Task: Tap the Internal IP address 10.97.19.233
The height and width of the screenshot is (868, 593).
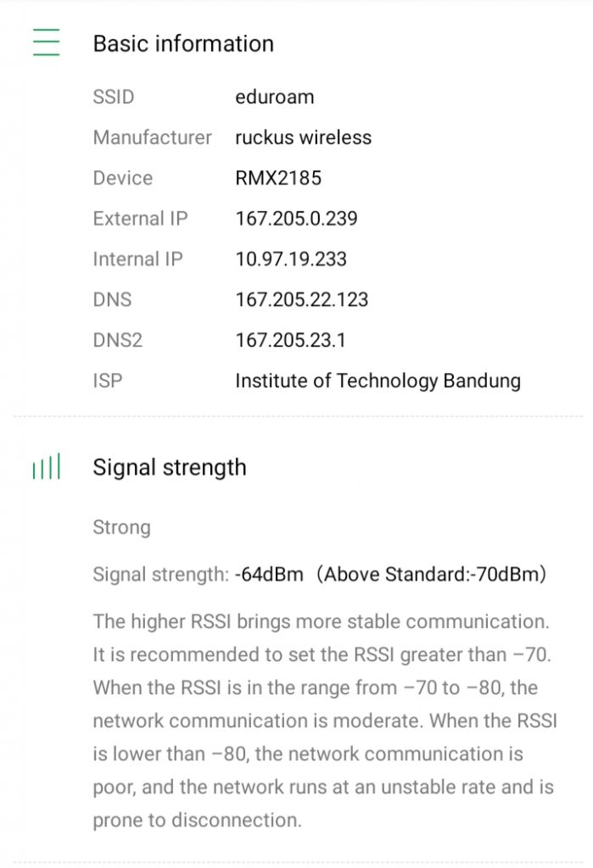Action: tap(291, 259)
